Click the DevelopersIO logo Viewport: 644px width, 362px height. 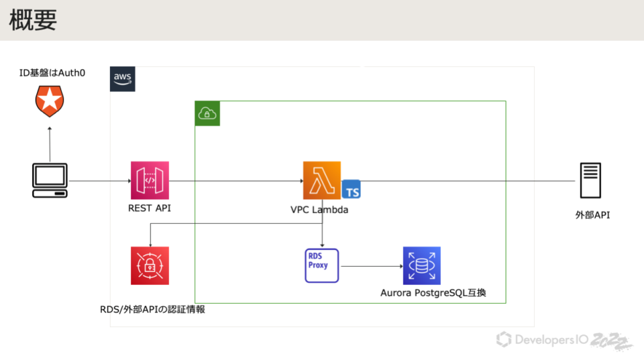[x=542, y=340]
